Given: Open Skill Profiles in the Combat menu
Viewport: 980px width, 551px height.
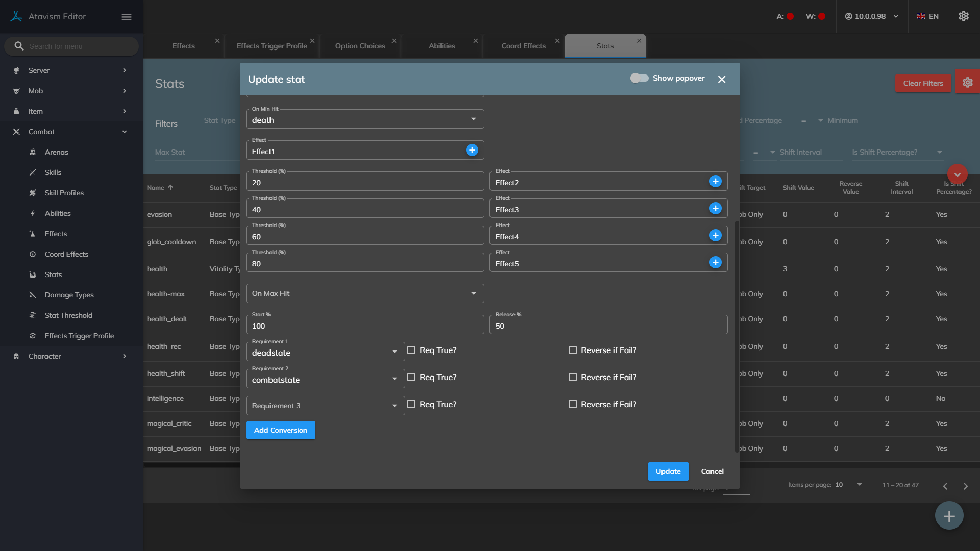Looking at the screenshot, I should click(x=64, y=193).
